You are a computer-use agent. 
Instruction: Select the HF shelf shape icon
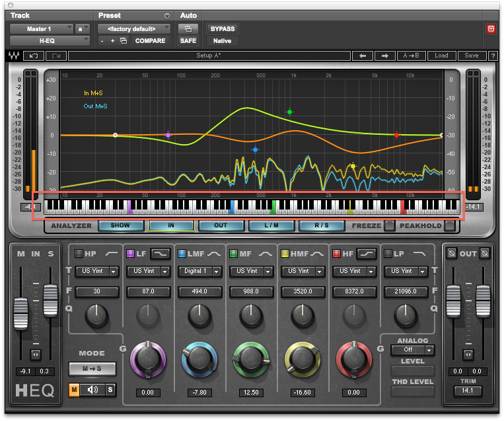(x=367, y=254)
